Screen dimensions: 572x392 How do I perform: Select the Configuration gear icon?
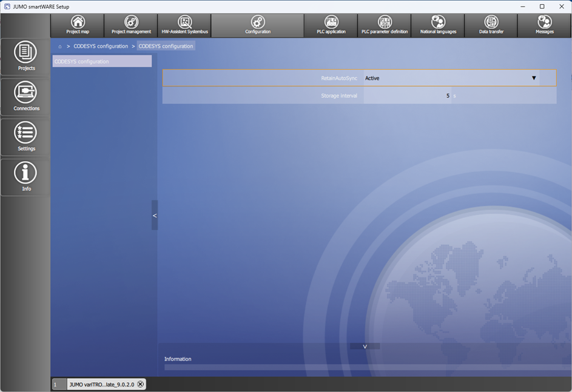point(258,25)
